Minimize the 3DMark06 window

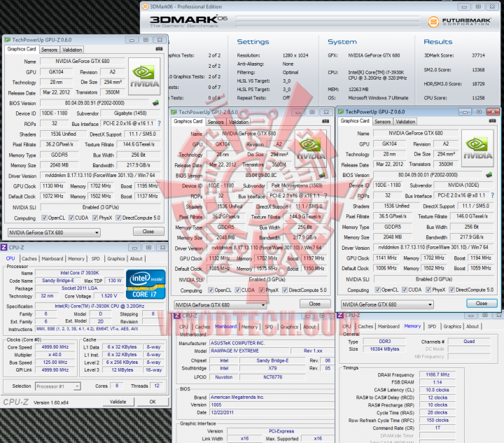pyautogui.click(x=464, y=6)
